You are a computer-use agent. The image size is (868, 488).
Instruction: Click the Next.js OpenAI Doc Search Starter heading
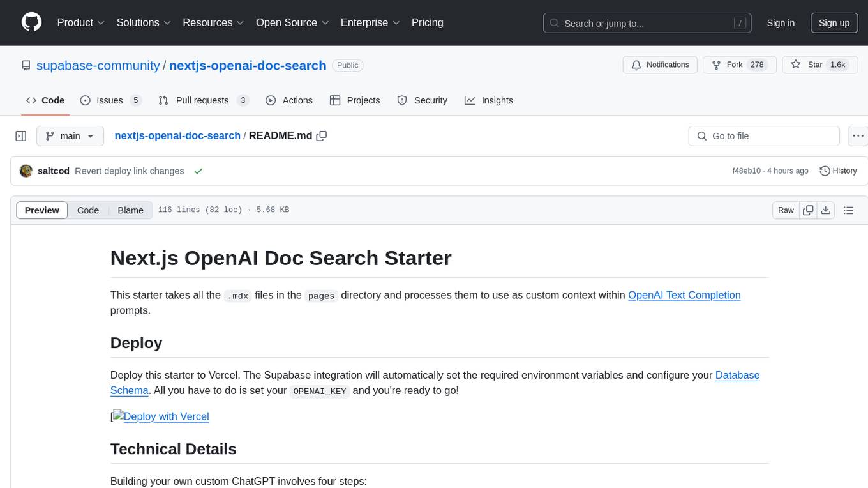pos(281,258)
